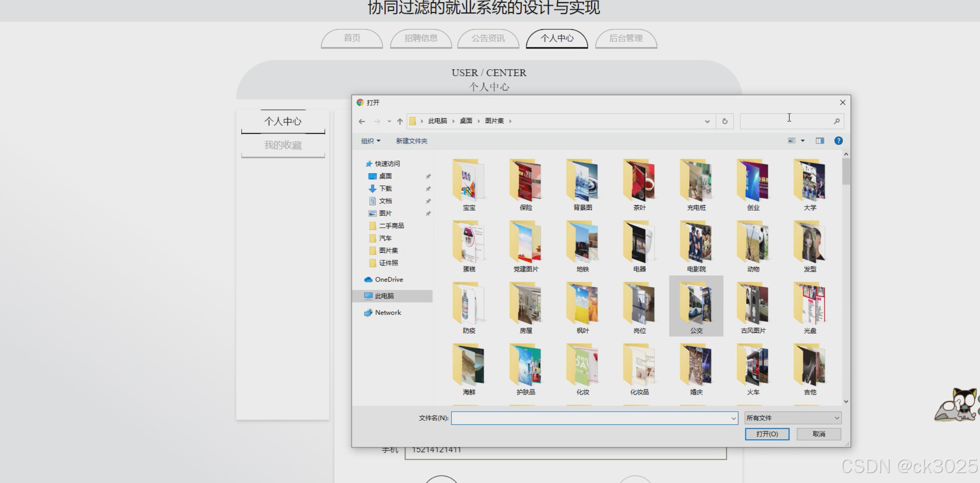Image resolution: width=980 pixels, height=483 pixels.
Task: Expand the address bar history dropdown
Action: point(707,122)
